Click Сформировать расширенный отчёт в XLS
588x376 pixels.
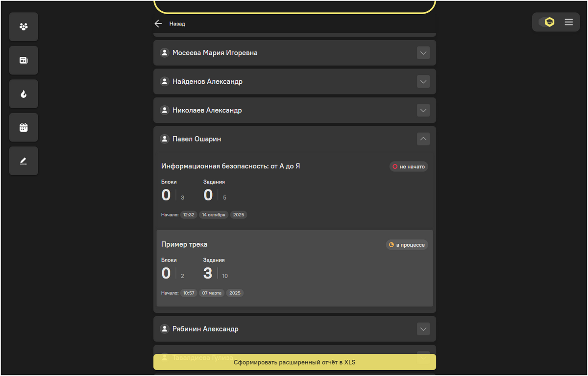[x=294, y=361]
